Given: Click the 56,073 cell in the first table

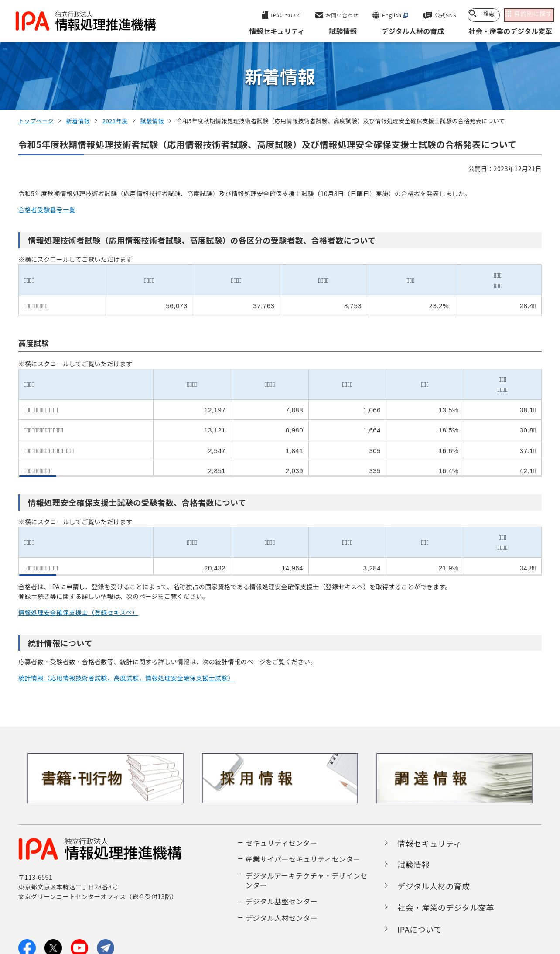Looking at the screenshot, I should pos(149,306).
